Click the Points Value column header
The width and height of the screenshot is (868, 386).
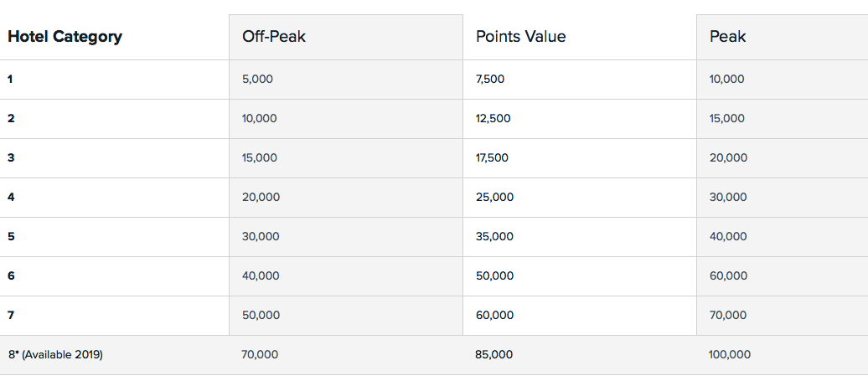(520, 37)
